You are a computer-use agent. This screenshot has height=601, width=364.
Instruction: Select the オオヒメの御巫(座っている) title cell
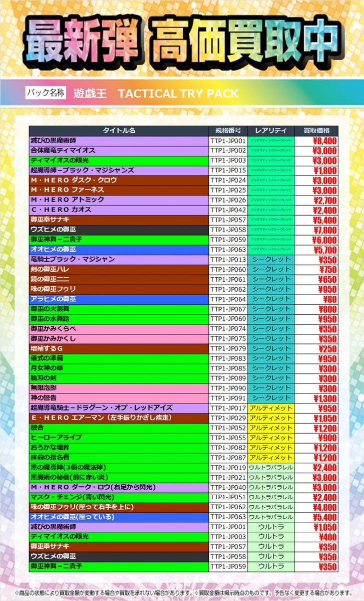(119, 517)
